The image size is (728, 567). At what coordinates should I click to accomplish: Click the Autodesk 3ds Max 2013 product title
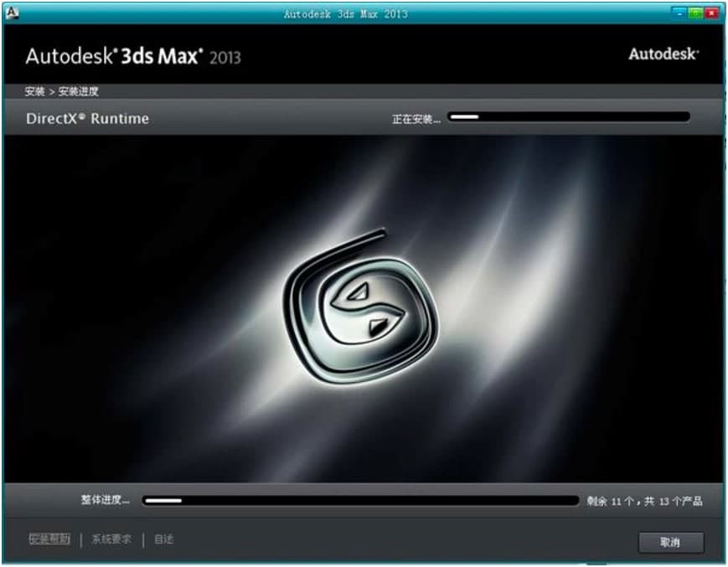pos(134,55)
